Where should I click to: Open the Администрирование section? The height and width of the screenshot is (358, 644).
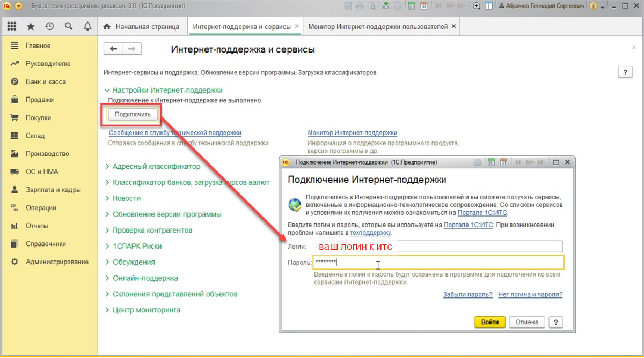pyautogui.click(x=49, y=262)
